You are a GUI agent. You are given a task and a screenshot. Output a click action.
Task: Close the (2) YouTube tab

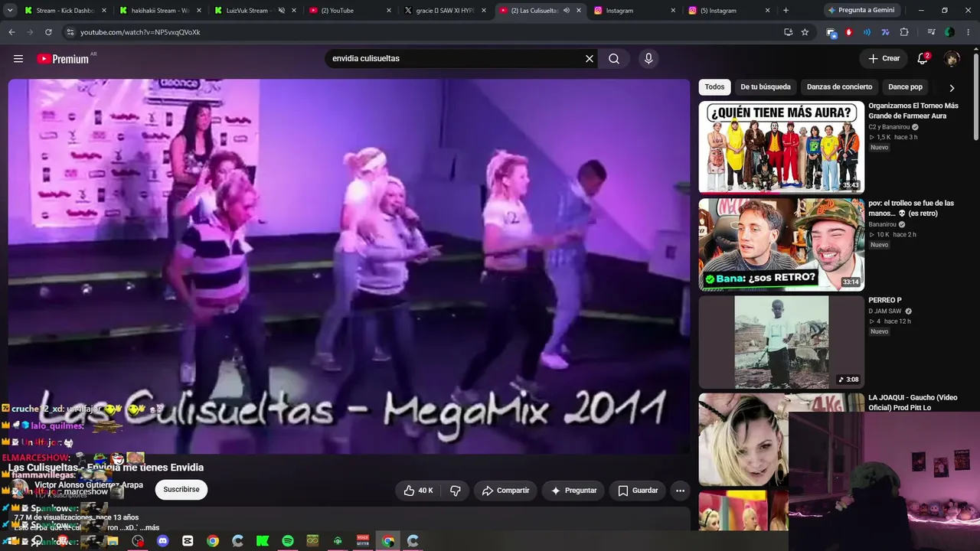click(389, 11)
